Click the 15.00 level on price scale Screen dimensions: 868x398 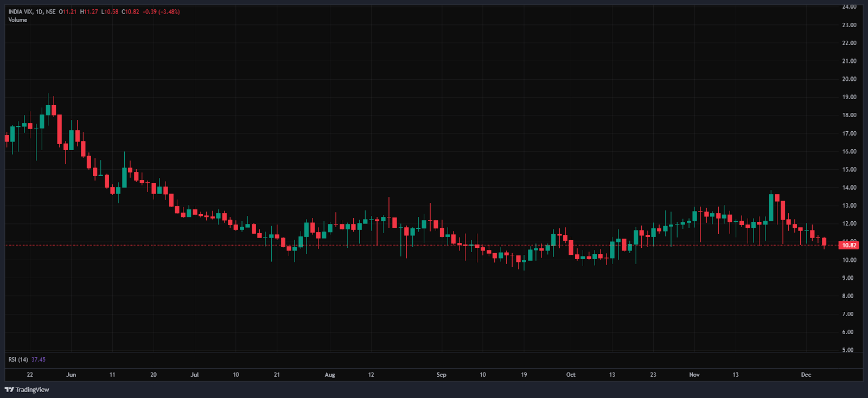(x=849, y=170)
